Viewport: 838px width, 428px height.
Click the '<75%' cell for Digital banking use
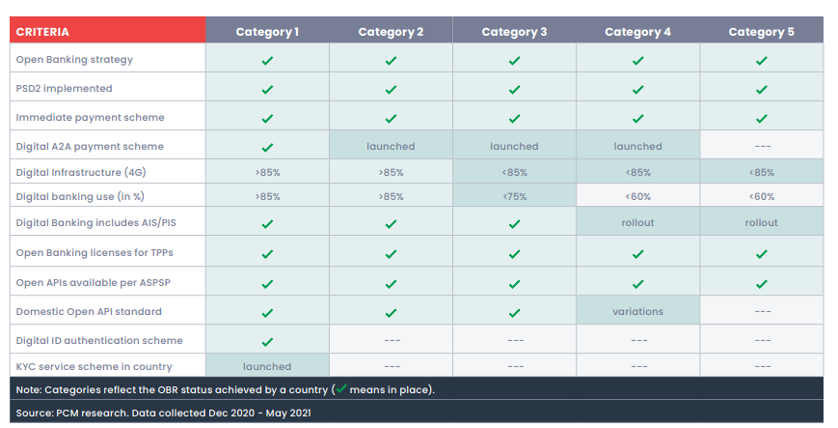click(x=514, y=196)
